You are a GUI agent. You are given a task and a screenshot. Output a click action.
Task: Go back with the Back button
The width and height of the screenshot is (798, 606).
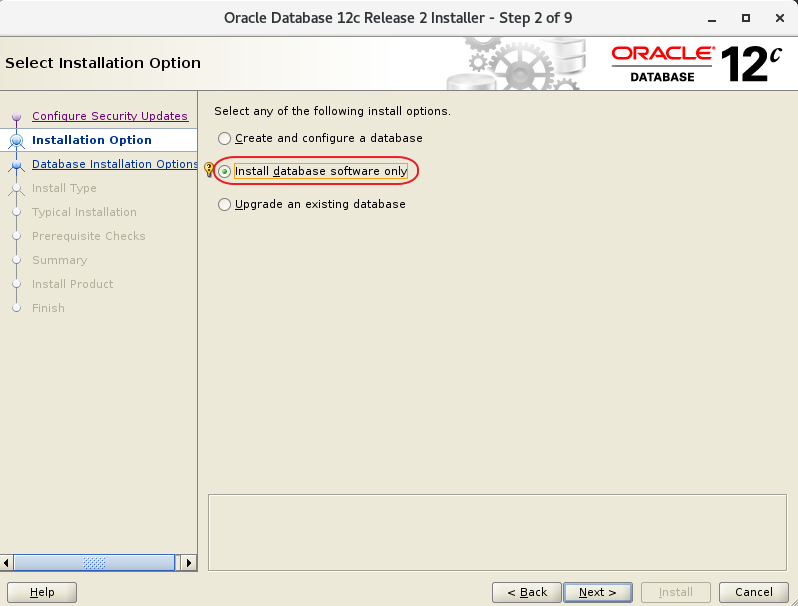click(527, 592)
